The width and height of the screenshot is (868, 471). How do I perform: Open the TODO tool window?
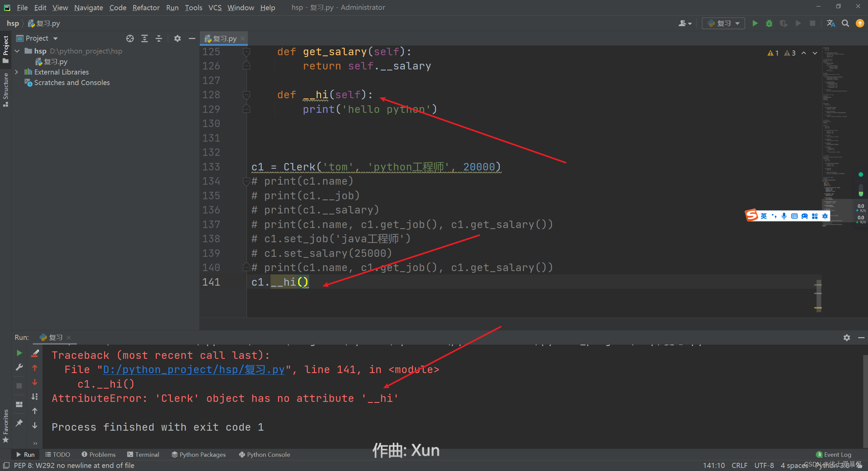[58, 454]
